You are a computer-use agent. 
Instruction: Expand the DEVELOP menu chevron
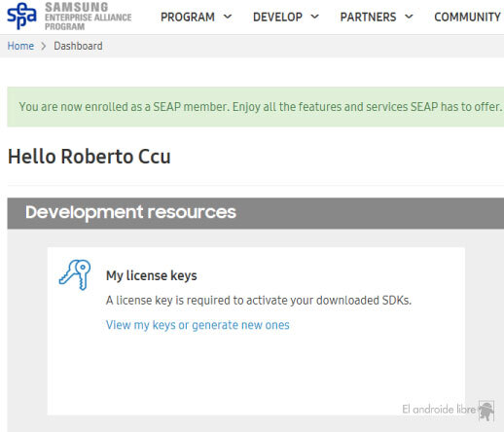(315, 17)
